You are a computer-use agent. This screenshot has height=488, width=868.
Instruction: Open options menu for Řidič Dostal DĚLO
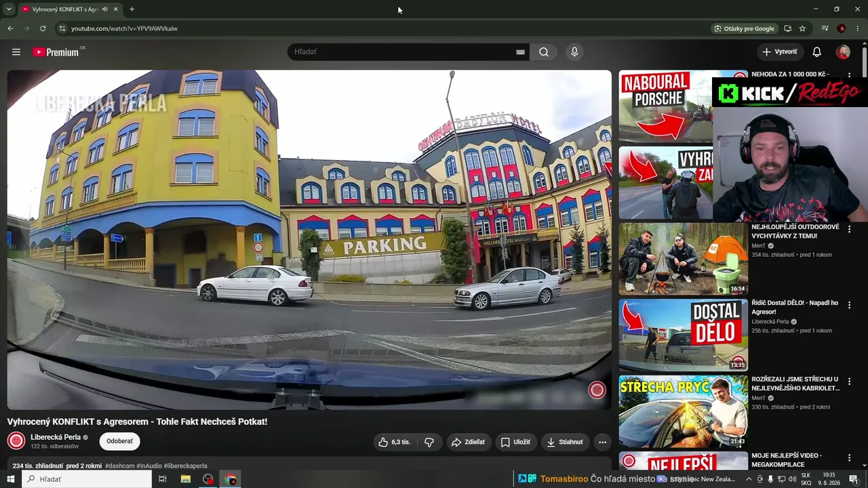(849, 306)
